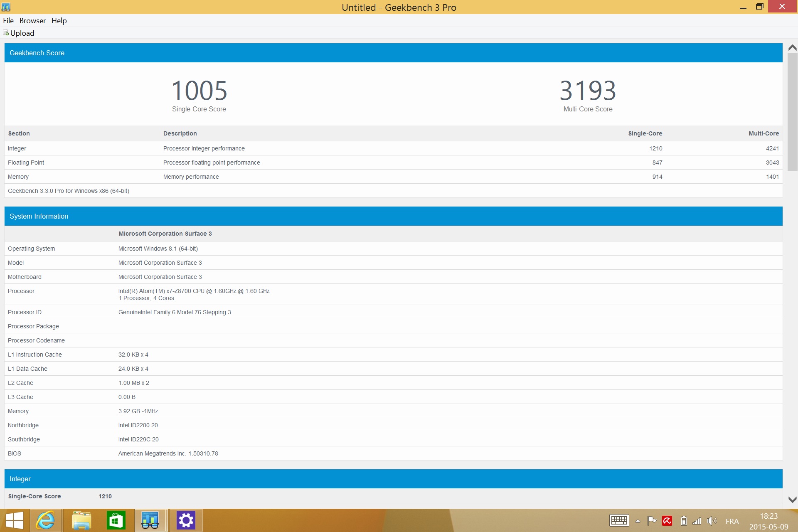Screen dimensions: 798x532
Task: Click the Geekbench app icon in title bar
Action: point(6,7)
